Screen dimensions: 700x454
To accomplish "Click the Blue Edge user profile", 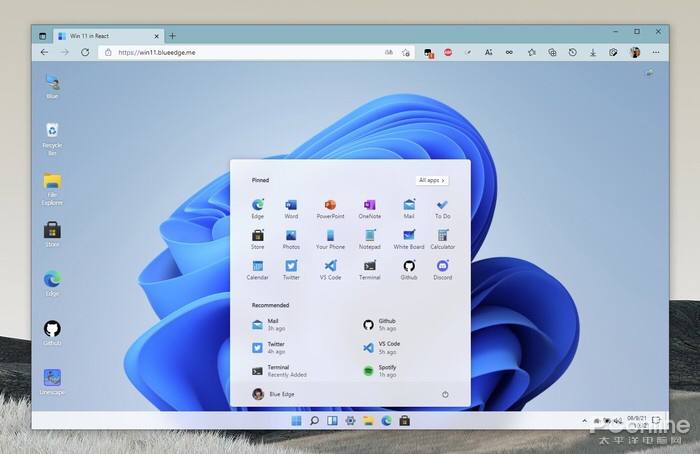I will 275,394.
